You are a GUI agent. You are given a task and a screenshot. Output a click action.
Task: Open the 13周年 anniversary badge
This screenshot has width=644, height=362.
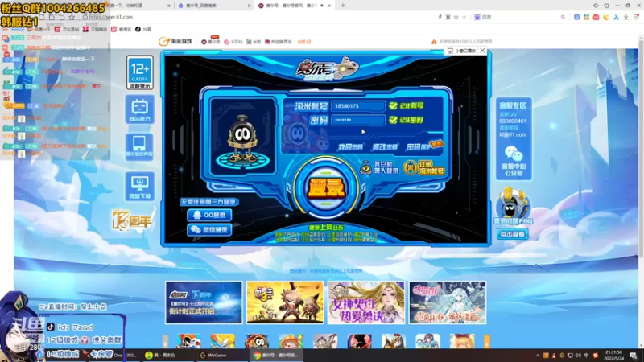click(x=131, y=220)
